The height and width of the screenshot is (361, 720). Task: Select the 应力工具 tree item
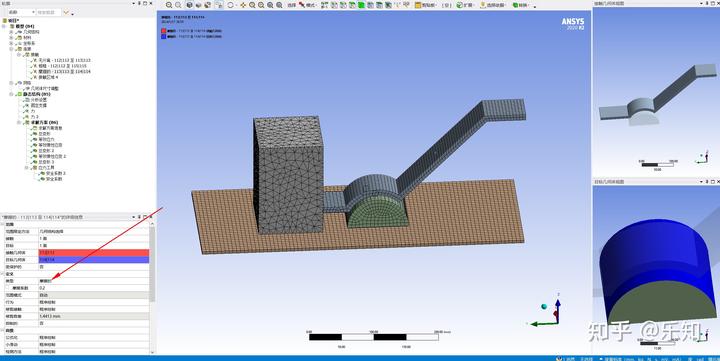[46, 168]
